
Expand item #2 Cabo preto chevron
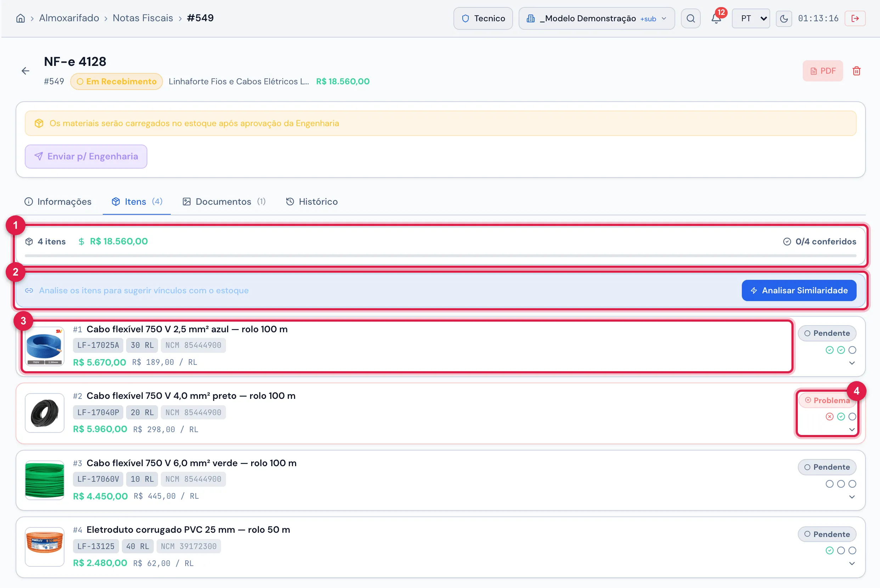tap(852, 430)
